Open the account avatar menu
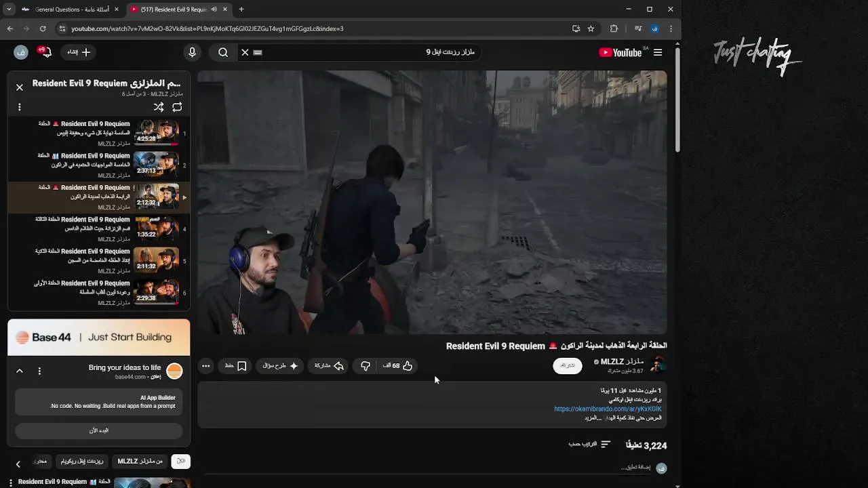Viewport: 868px width, 488px height. pos(20,52)
